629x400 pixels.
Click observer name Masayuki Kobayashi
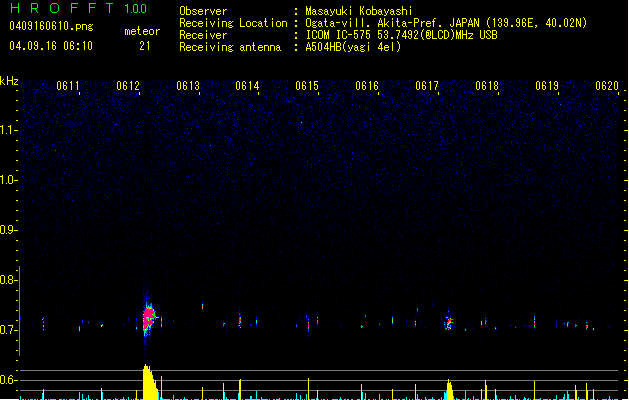coord(359,11)
